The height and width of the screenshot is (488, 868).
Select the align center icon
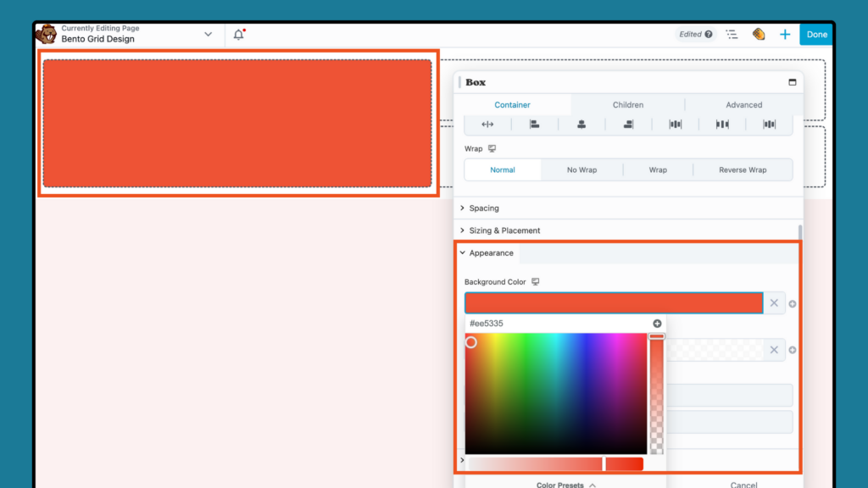pyautogui.click(x=582, y=124)
